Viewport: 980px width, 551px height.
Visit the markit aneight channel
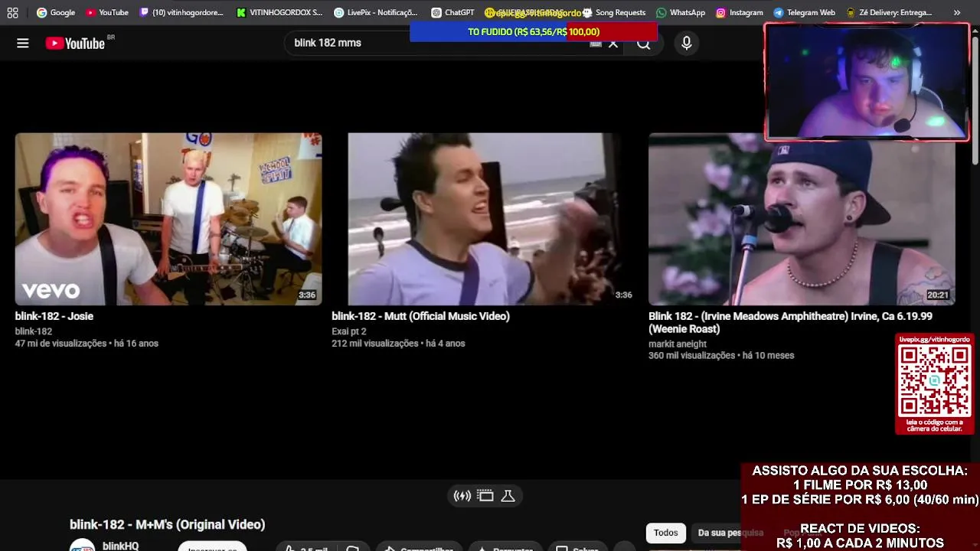point(678,344)
